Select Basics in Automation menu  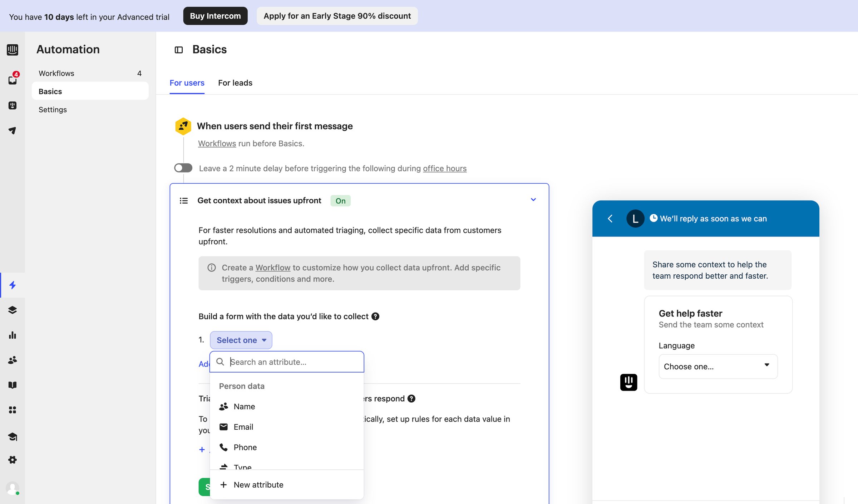90,91
